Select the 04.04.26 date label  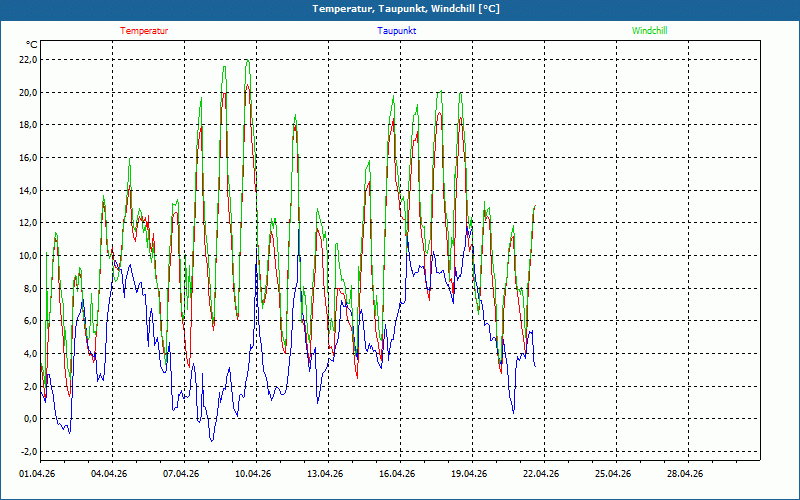click(x=109, y=474)
